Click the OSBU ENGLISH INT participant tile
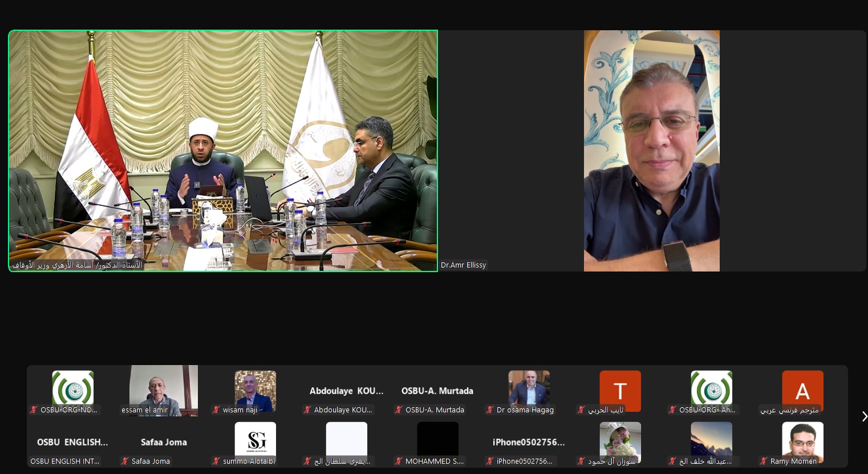 coord(72,443)
